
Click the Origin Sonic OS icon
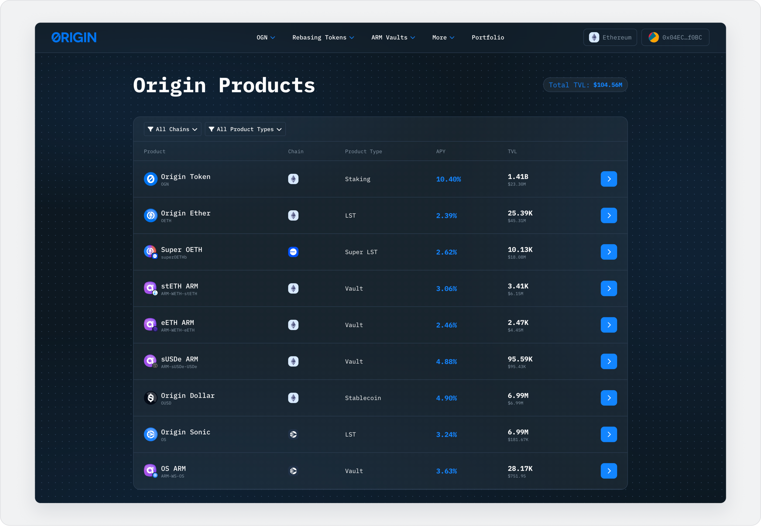tap(150, 434)
